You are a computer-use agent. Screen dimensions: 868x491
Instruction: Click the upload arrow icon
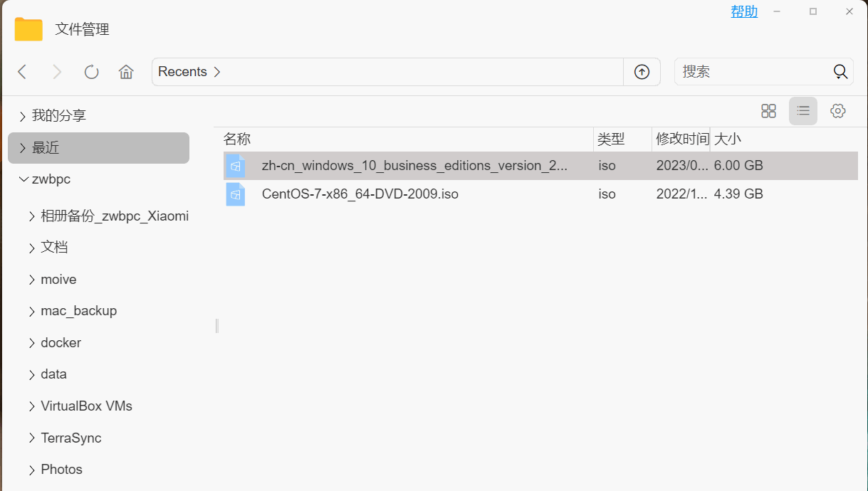click(x=642, y=72)
